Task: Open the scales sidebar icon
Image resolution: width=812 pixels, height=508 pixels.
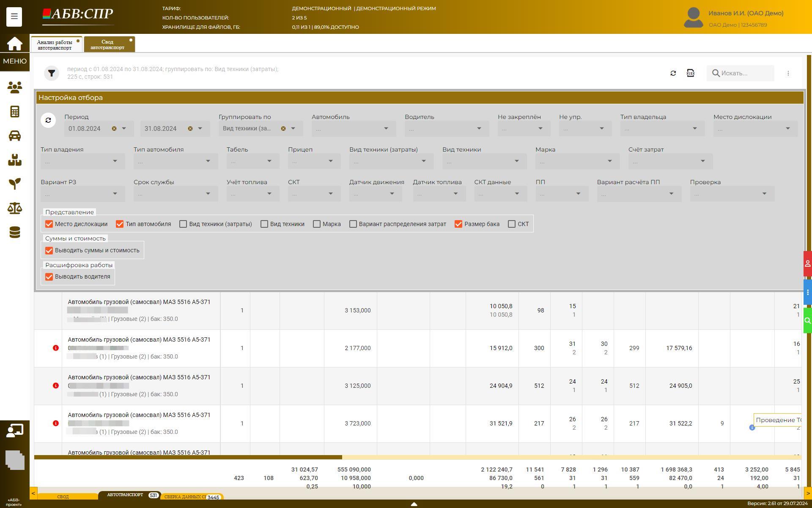Action: [14, 208]
